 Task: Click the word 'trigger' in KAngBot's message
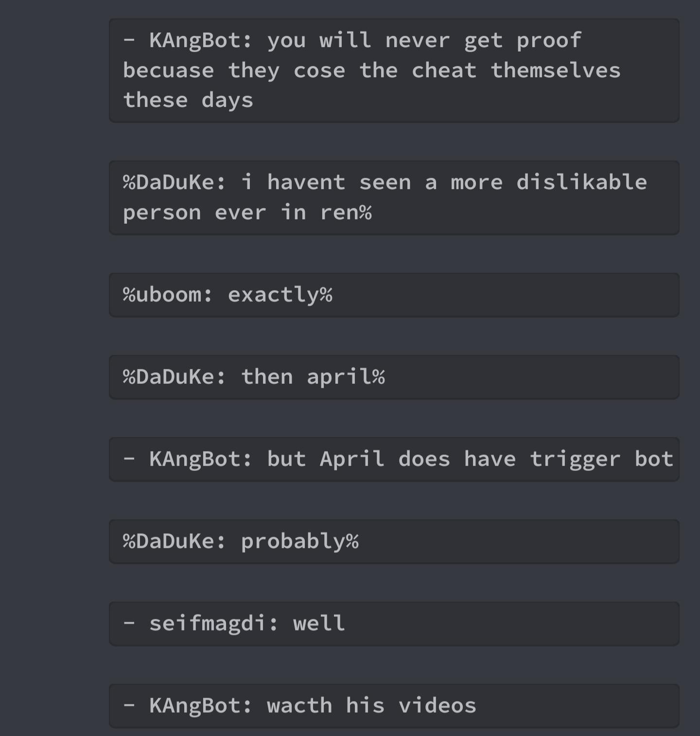575,460
